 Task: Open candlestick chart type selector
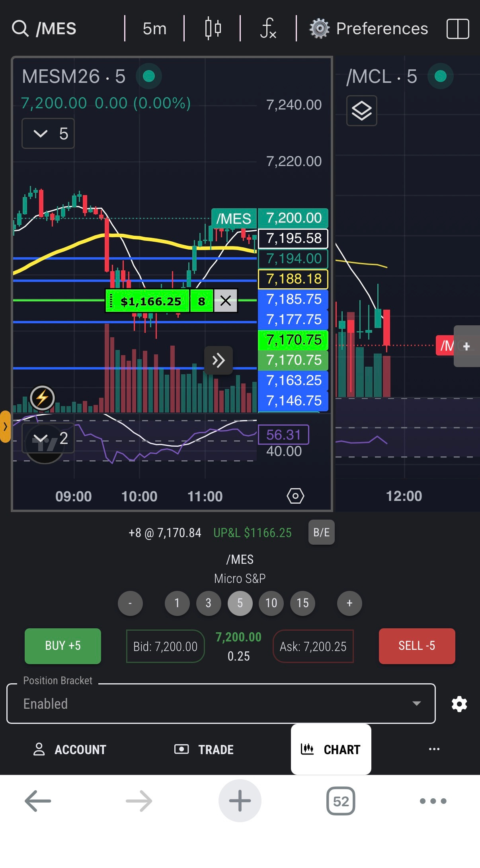click(x=213, y=29)
